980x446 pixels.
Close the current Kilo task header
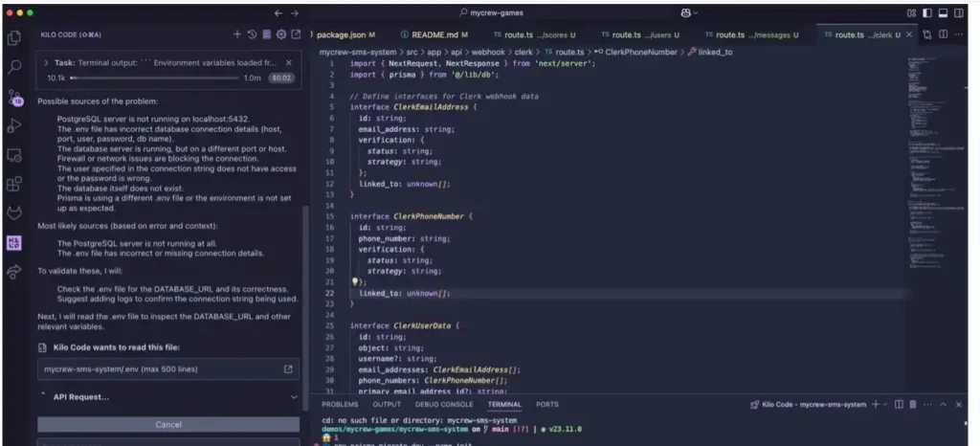(x=289, y=62)
